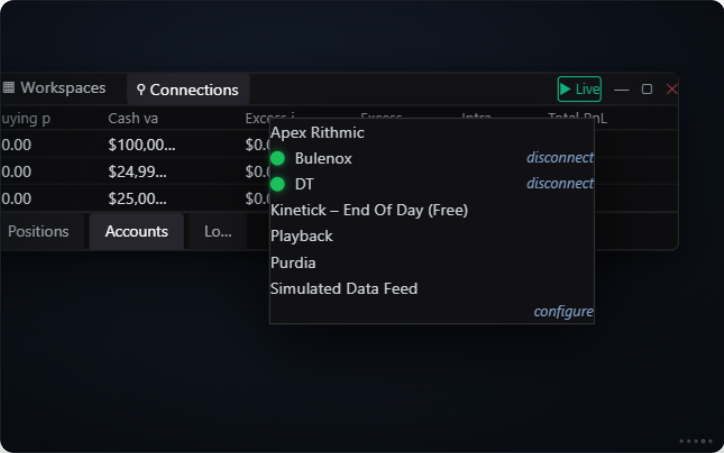Click the green status dot beside DT

(278, 184)
